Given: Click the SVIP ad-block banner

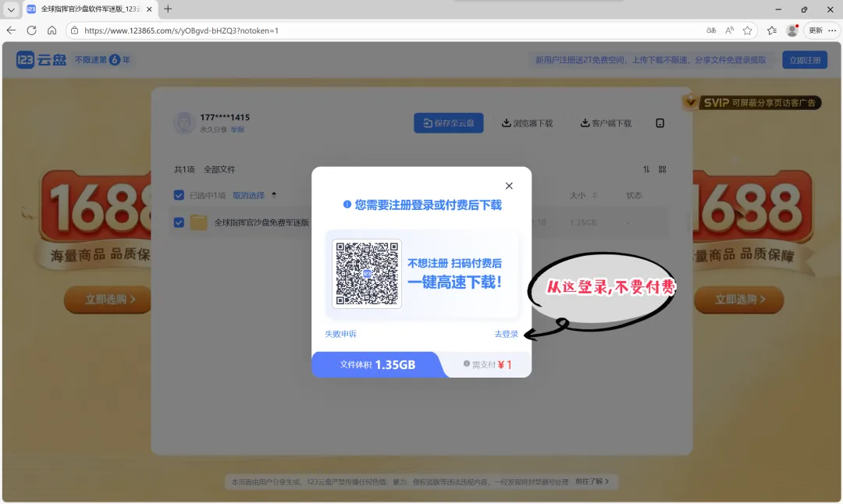Looking at the screenshot, I should (752, 103).
